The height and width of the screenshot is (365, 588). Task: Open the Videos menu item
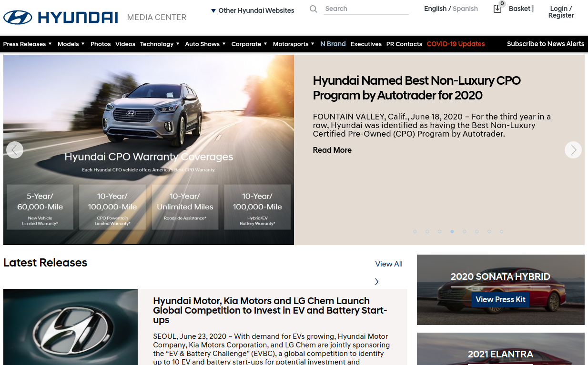click(x=125, y=44)
